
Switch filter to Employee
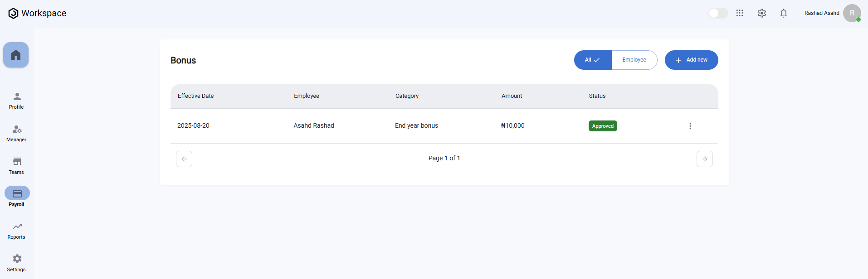coord(634,60)
